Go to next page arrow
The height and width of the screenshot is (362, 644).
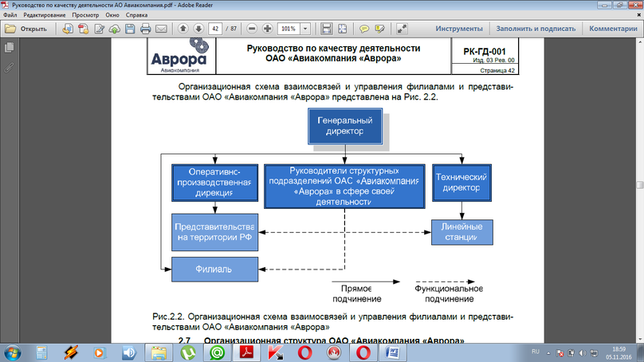click(198, 29)
